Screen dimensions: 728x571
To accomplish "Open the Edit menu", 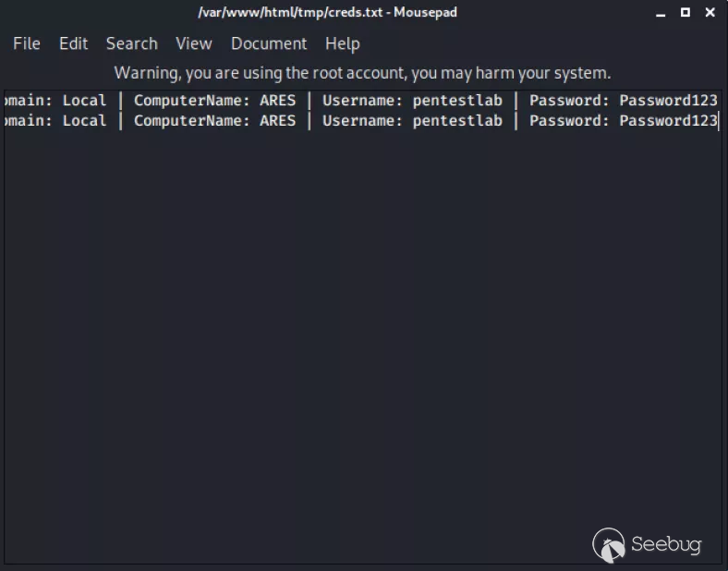I will (73, 43).
